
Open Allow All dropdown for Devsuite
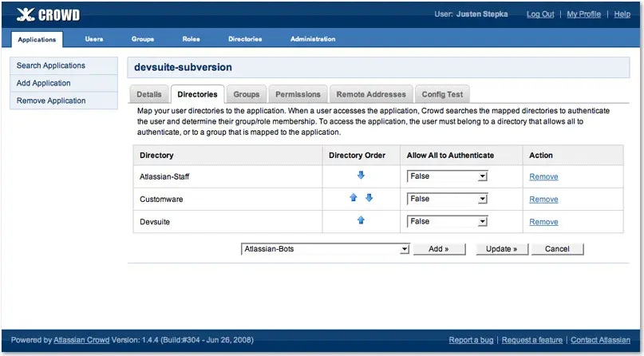click(447, 221)
